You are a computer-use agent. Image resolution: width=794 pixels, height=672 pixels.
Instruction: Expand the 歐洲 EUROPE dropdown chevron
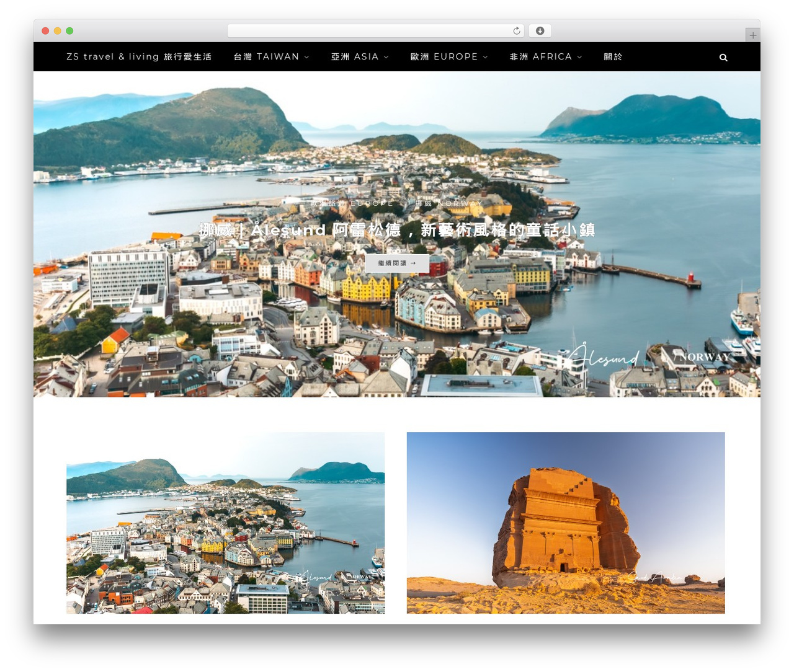[485, 57]
